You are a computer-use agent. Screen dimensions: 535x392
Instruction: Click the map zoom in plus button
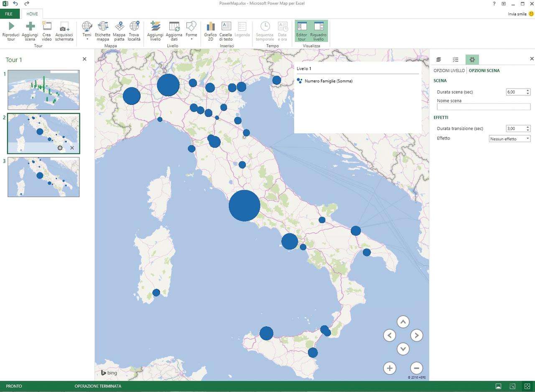tap(390, 368)
